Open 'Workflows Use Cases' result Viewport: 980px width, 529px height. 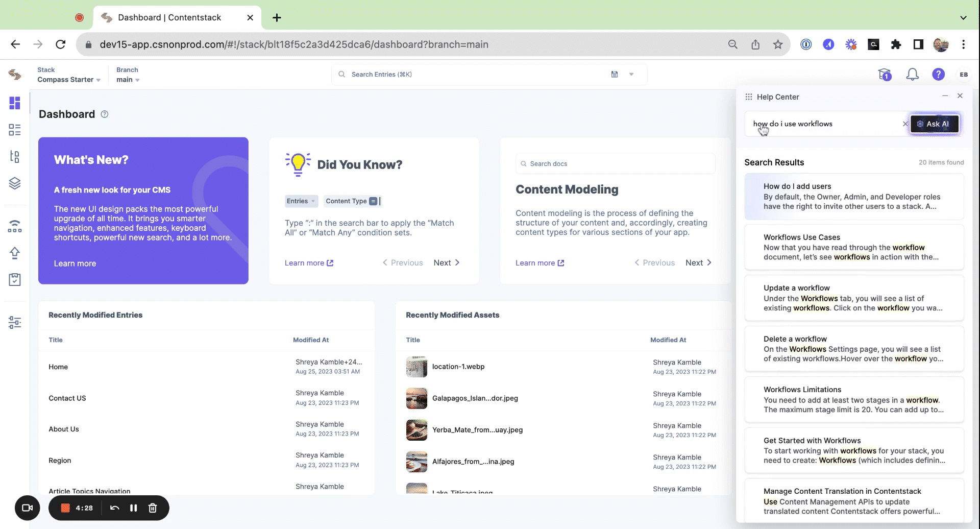tap(854, 247)
